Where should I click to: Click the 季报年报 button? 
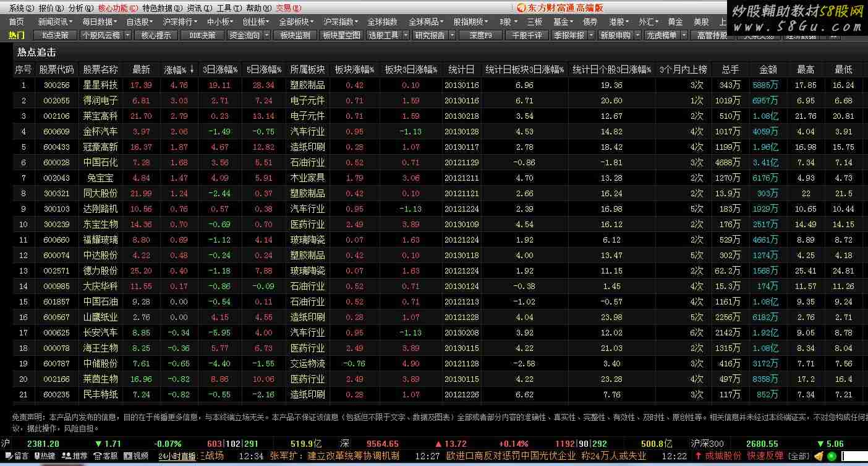[573, 35]
